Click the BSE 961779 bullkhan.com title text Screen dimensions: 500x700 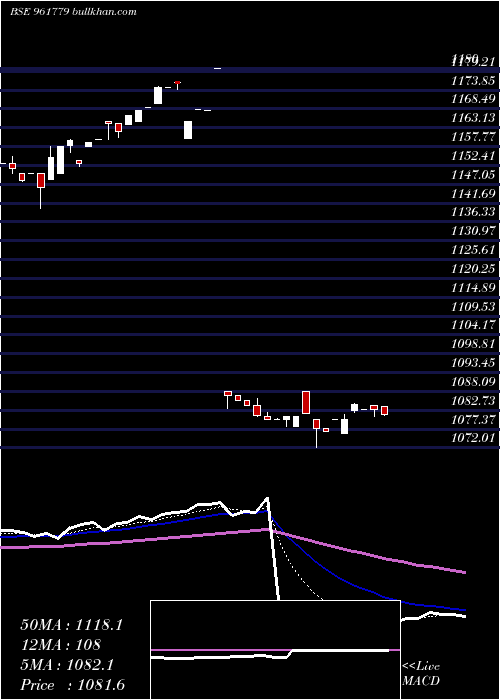tap(73, 12)
